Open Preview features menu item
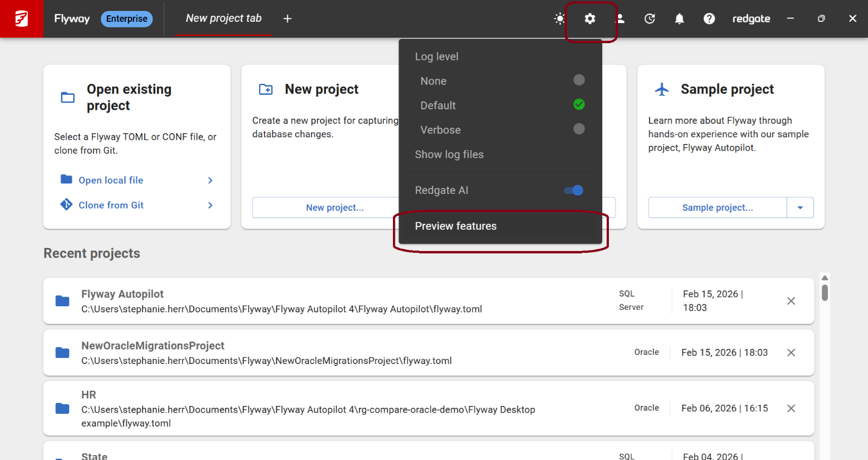This screenshot has width=868, height=460. click(456, 226)
